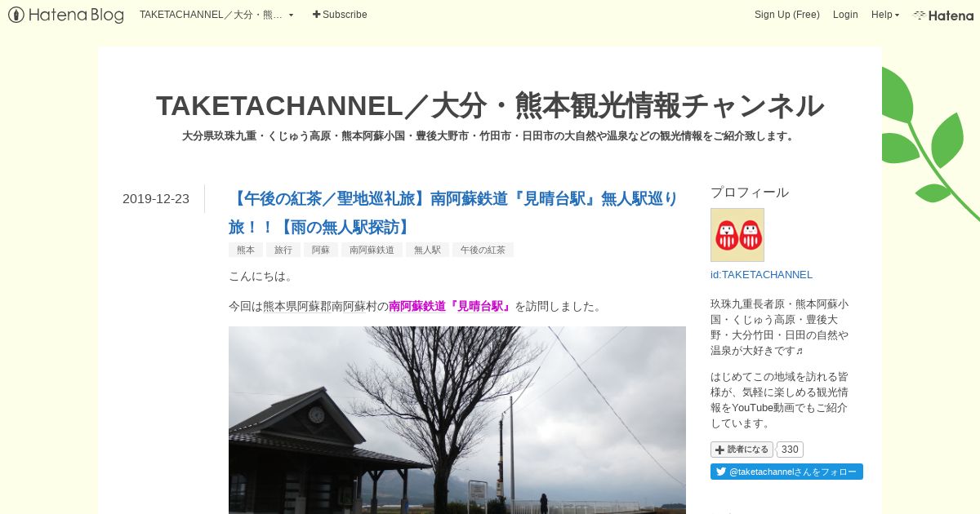Open the Hatena logo at top right
The image size is (980, 514).
pos(943,15)
